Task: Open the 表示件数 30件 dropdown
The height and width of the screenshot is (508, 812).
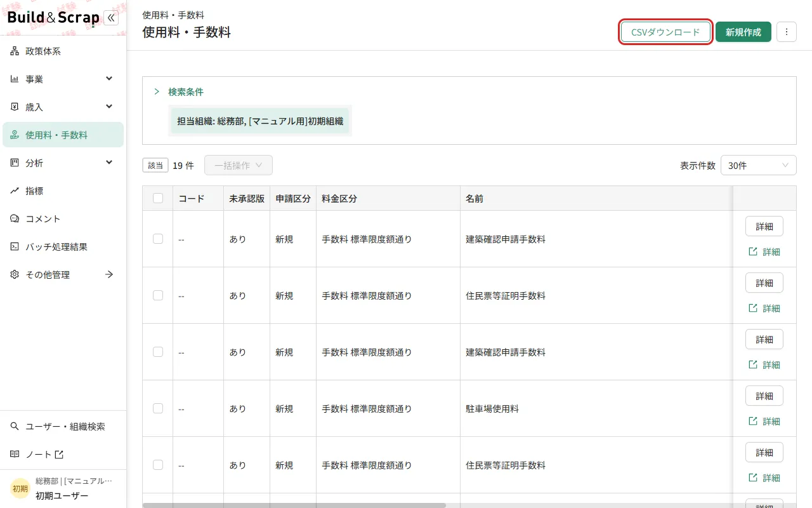Action: [759, 165]
